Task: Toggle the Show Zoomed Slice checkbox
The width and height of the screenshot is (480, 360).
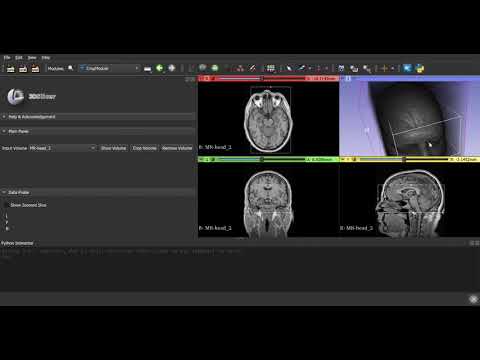Action: [7, 205]
